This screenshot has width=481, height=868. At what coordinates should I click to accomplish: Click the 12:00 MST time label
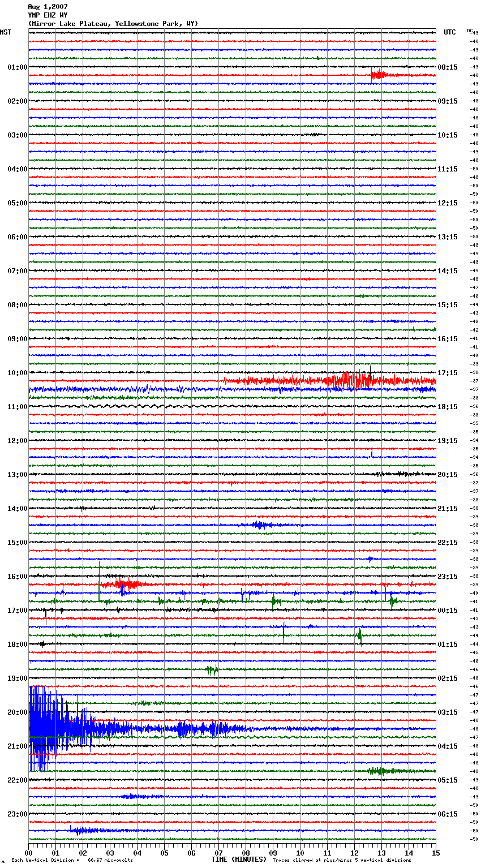(17, 441)
